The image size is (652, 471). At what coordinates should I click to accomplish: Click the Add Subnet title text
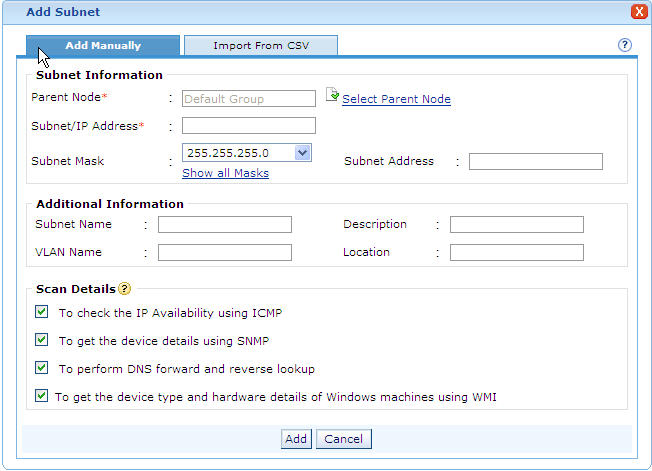pyautogui.click(x=63, y=12)
